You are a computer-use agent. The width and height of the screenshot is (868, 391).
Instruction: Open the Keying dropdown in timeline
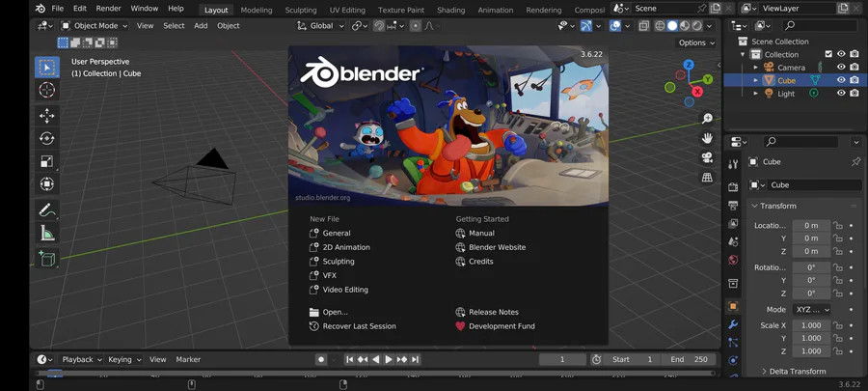[x=125, y=359]
